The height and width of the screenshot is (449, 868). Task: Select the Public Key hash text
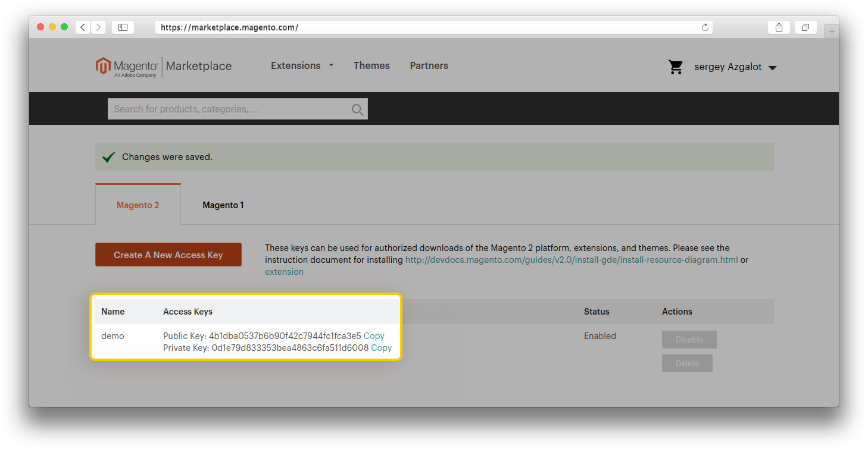click(x=285, y=336)
